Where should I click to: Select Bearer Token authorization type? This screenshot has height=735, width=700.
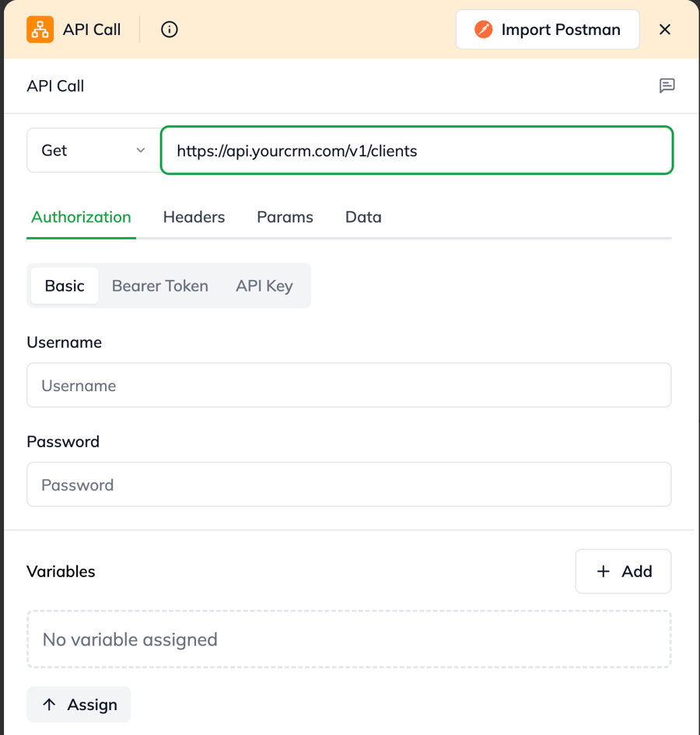point(160,285)
